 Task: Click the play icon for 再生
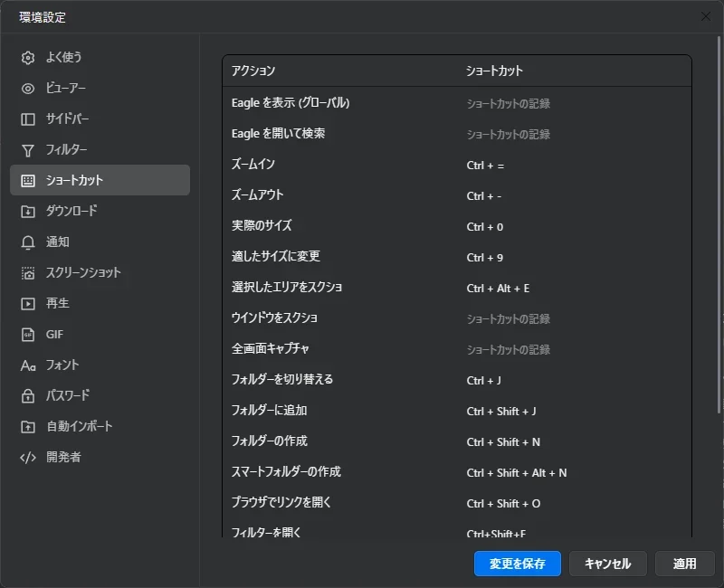point(28,304)
